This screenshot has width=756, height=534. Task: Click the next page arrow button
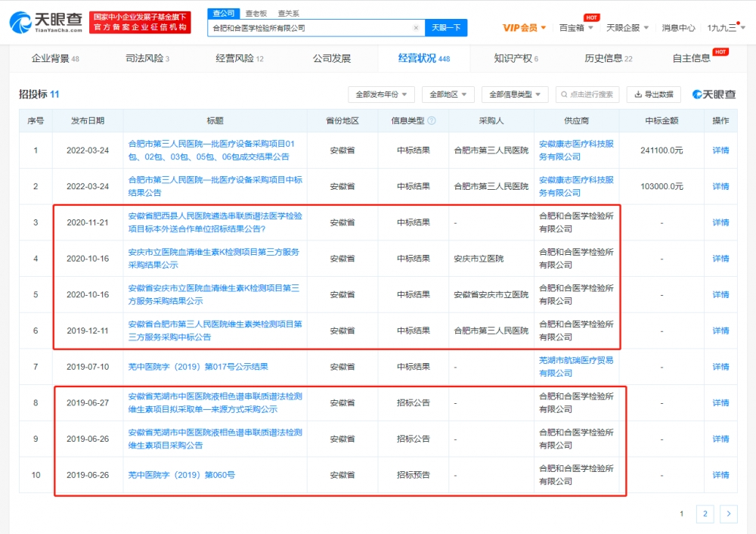tap(729, 514)
